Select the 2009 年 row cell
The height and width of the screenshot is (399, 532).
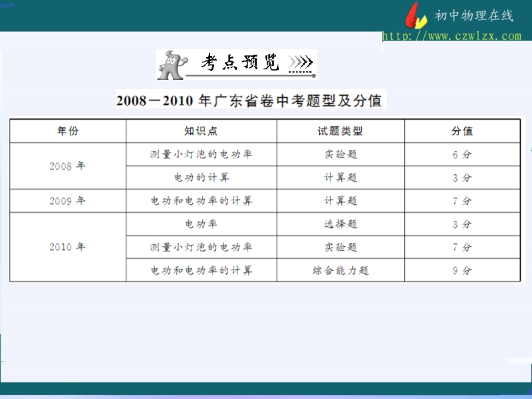[67, 200]
